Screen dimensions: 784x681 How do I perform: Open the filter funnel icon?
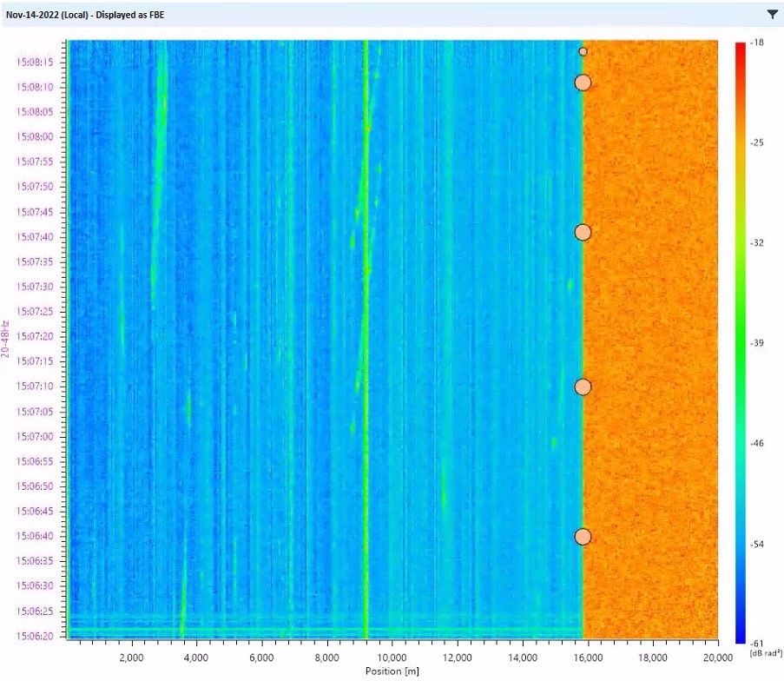[772, 14]
